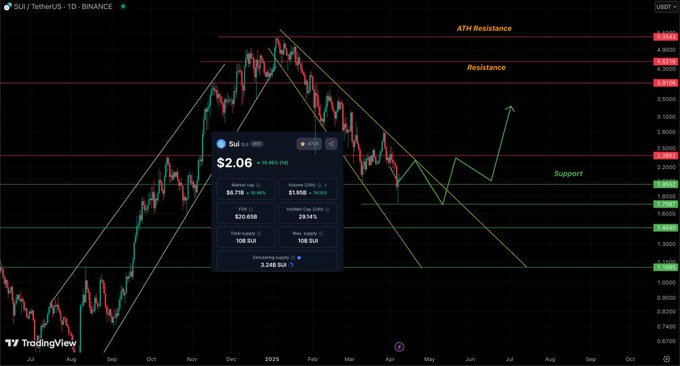Click the 3.24B SUI circulating supply value
This screenshot has width=680, height=366.
pos(274,265)
